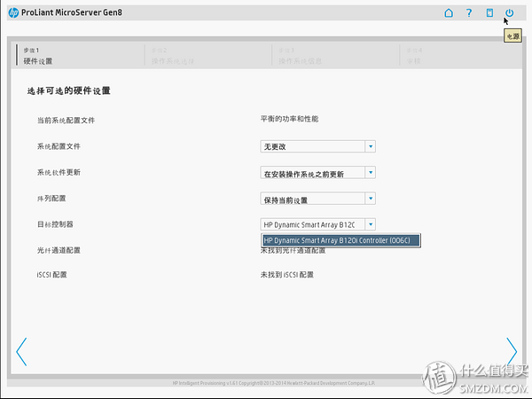The image size is (532, 399).
Task: Click the iSCSI 配置 label
Action: coord(51,275)
